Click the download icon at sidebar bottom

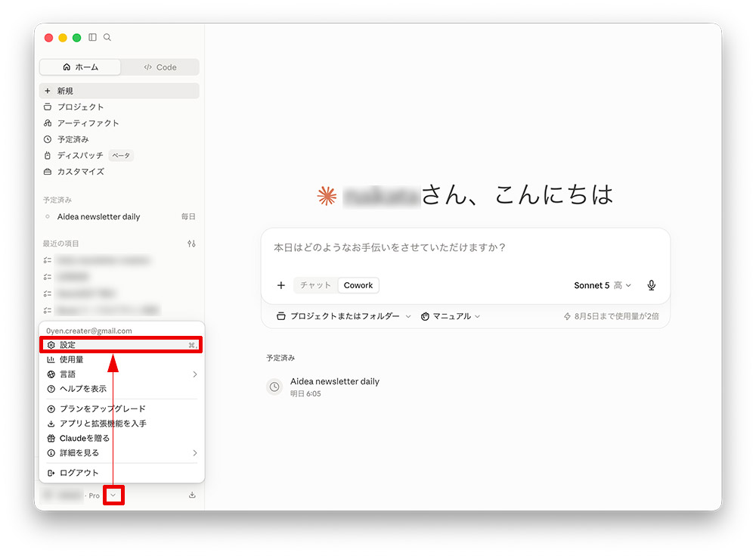(192, 495)
